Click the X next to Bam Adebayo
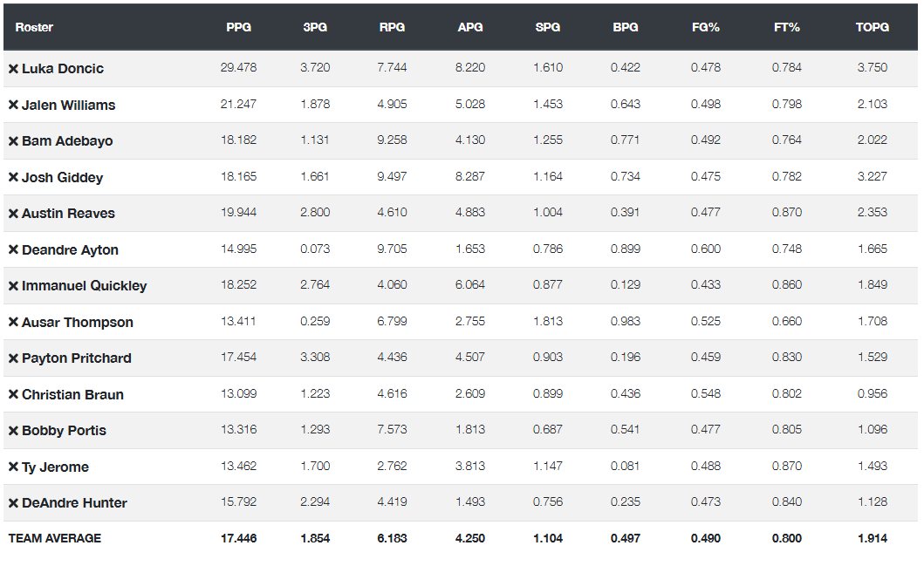 pos(13,141)
